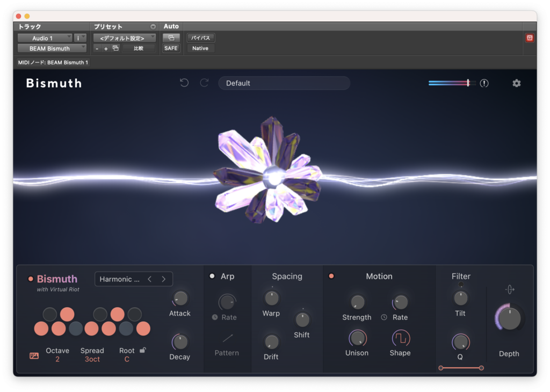Click the トラック header label
The height and width of the screenshot is (392, 550).
[30, 27]
